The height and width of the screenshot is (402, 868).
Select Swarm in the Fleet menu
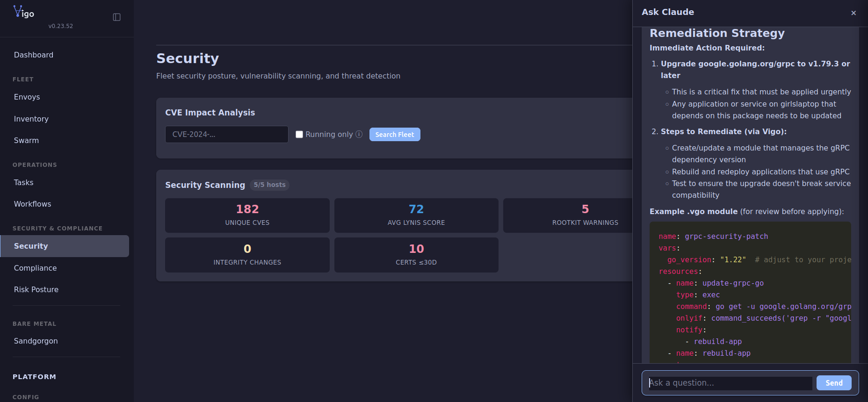coord(65,141)
